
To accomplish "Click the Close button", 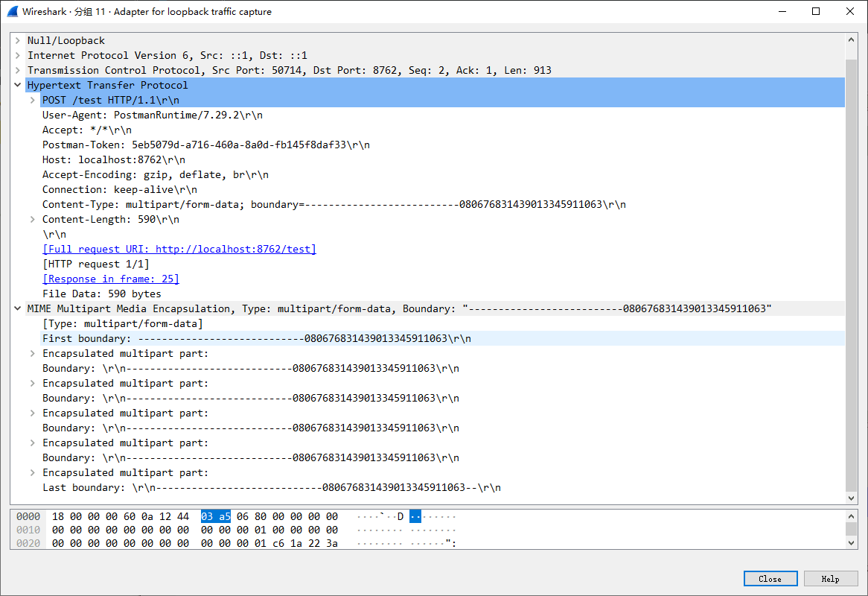I will [x=770, y=579].
